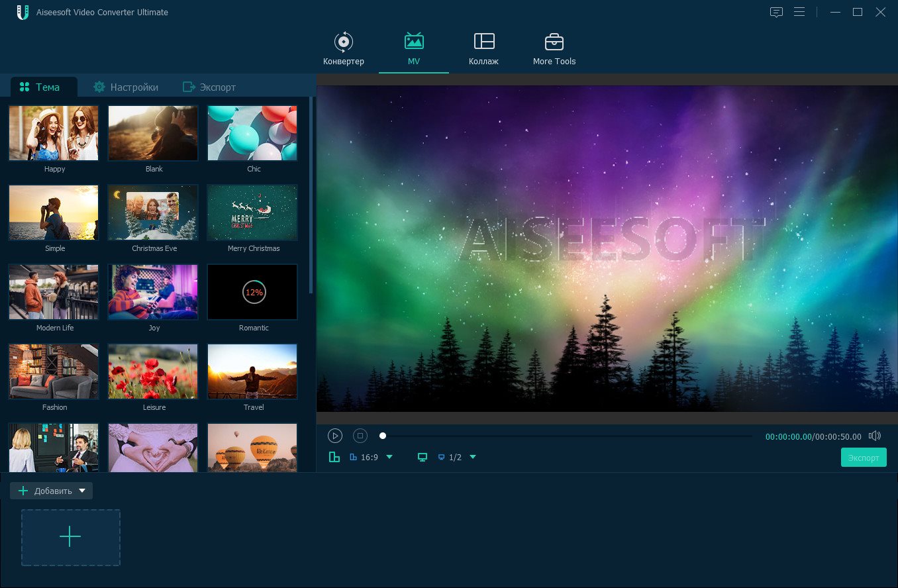Click the monitor preview screen icon
The width and height of the screenshot is (898, 588).
(423, 457)
